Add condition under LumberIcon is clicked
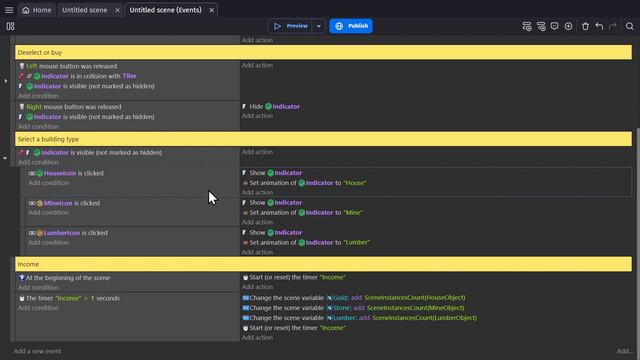This screenshot has width=640, height=360. pyautogui.click(x=49, y=243)
